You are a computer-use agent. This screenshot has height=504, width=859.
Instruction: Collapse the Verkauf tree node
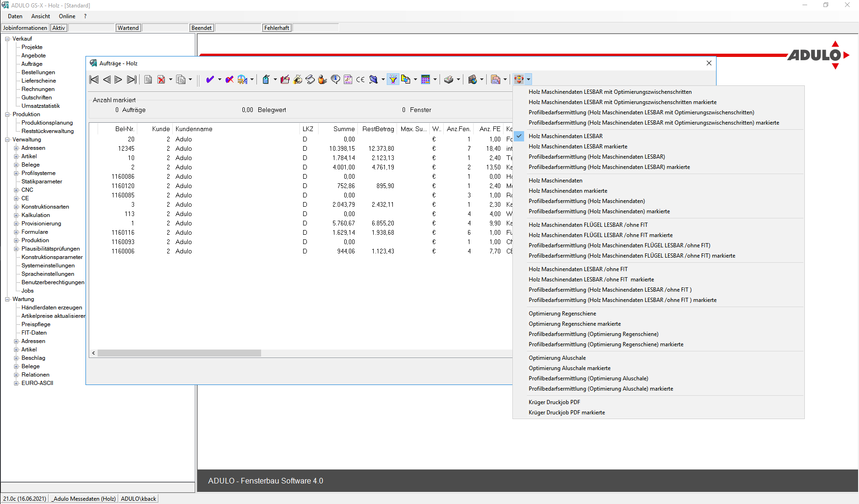pos(7,39)
